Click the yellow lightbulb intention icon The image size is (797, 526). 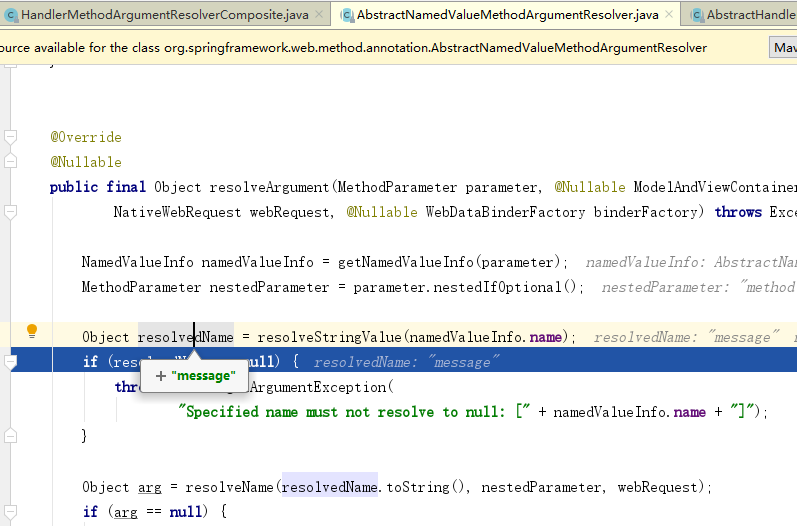point(32,330)
